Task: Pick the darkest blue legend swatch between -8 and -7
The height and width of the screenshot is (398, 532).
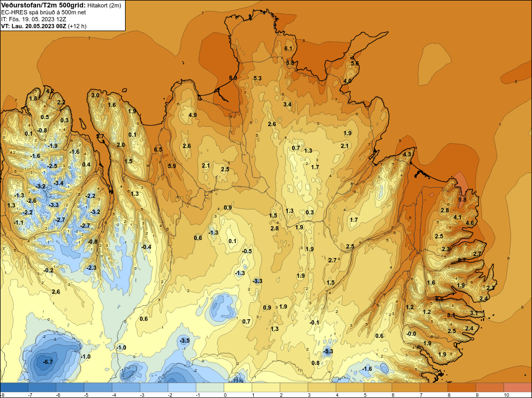Action: (x=14, y=387)
